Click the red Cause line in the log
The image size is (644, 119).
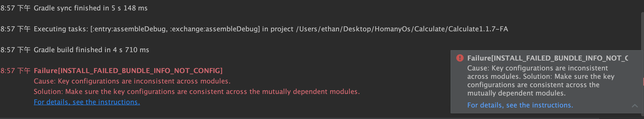tap(132, 81)
